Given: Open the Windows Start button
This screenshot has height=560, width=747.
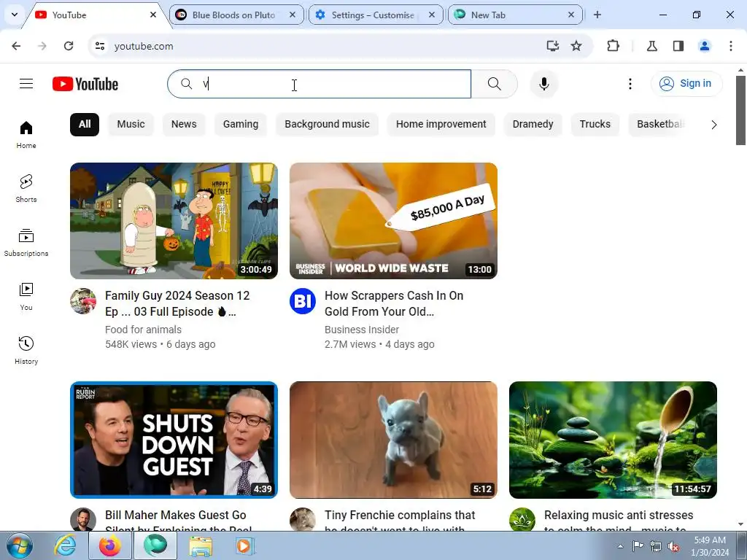Looking at the screenshot, I should pos(20,545).
